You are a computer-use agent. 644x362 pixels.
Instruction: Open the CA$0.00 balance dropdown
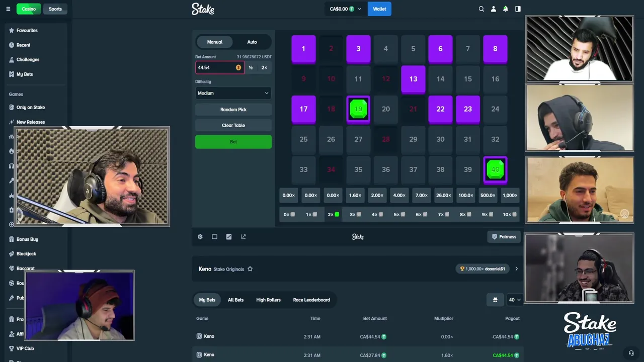(346, 9)
